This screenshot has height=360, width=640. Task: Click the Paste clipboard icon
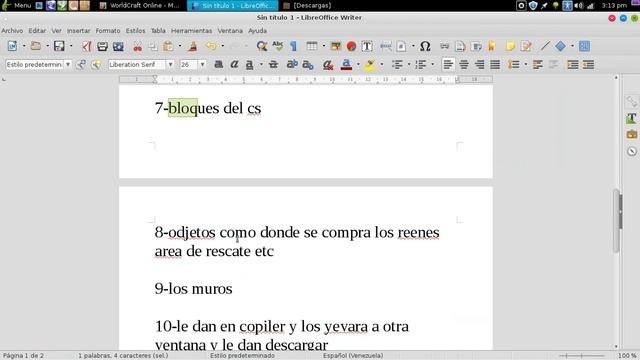(x=168, y=46)
